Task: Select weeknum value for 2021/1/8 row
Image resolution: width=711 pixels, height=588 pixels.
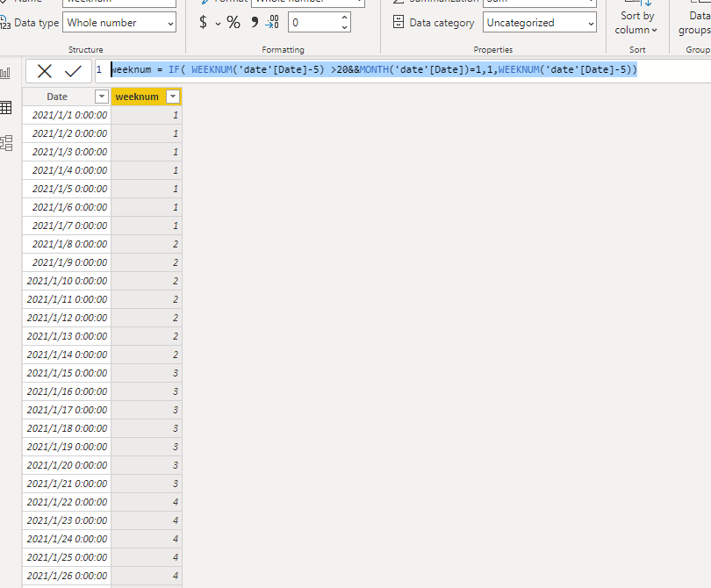Action: click(147, 244)
